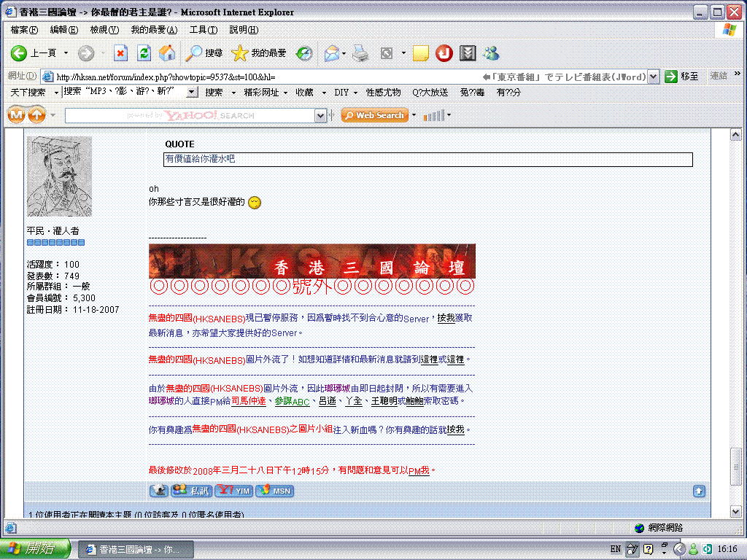Open the 說明(H) menu

click(x=244, y=29)
